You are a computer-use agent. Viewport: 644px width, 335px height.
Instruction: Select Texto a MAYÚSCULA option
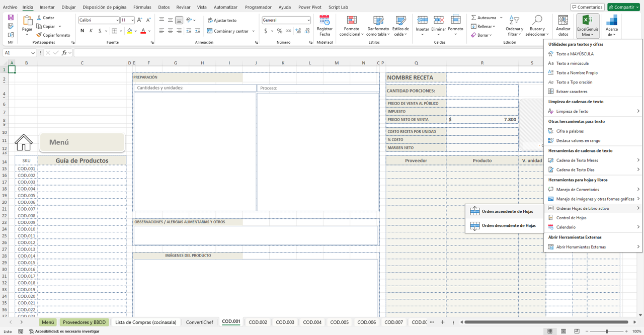(x=575, y=54)
